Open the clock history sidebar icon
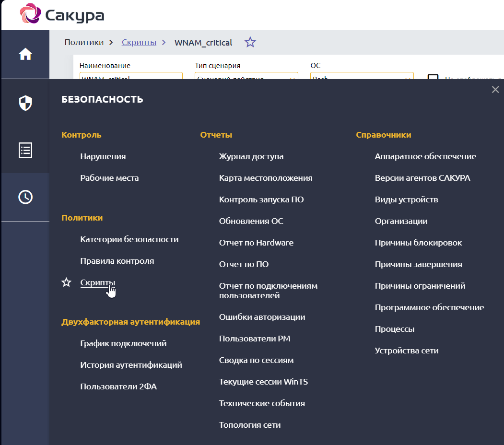This screenshot has width=504, height=445. 25,197
